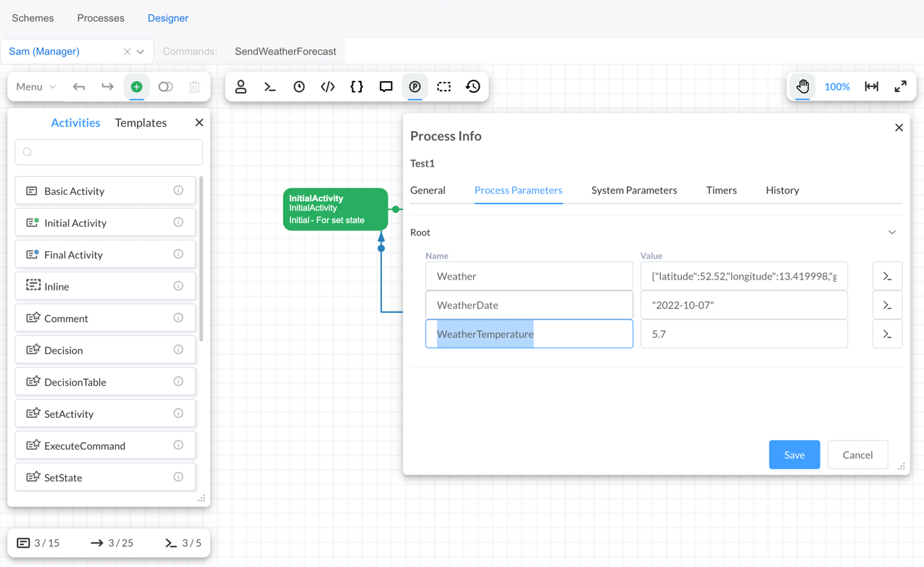Open the Menu dropdown
924x567 pixels.
(x=36, y=87)
